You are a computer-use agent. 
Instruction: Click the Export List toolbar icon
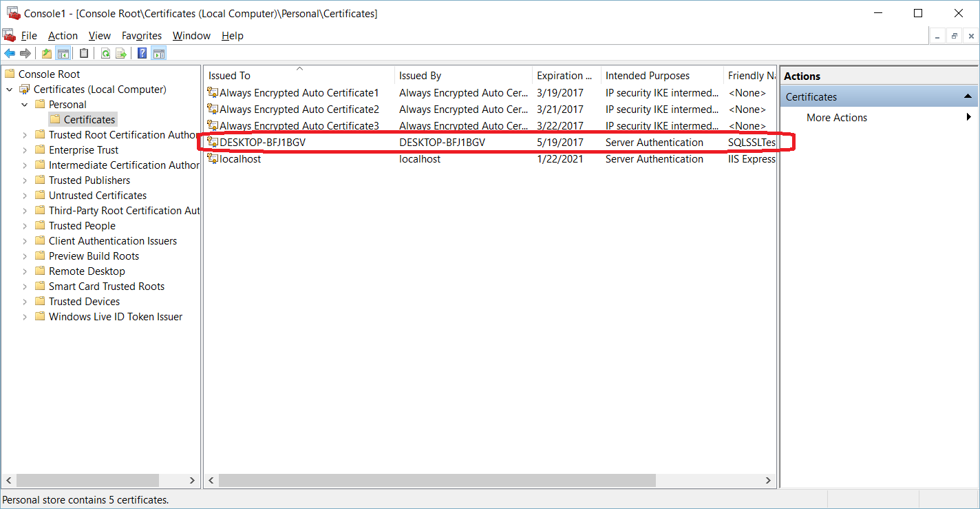121,54
